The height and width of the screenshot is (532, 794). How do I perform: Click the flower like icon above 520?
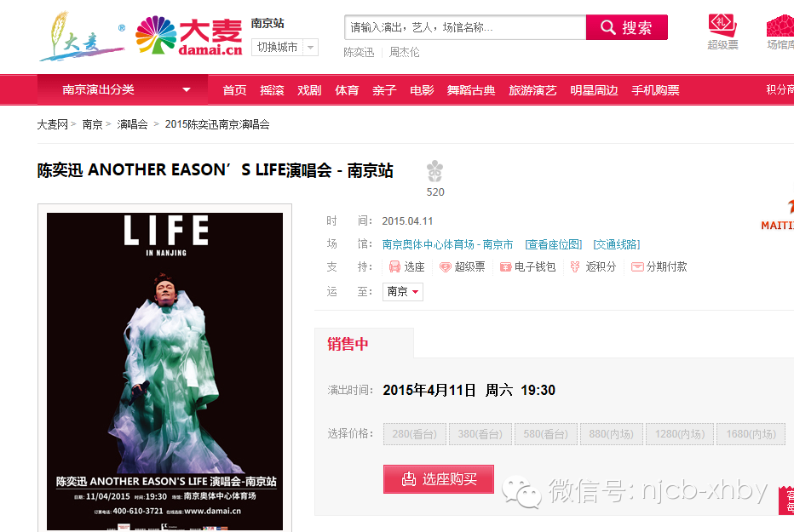tap(435, 171)
